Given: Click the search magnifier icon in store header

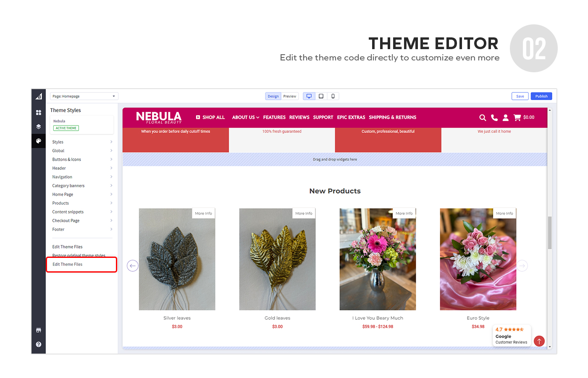Looking at the screenshot, I should tap(483, 118).
